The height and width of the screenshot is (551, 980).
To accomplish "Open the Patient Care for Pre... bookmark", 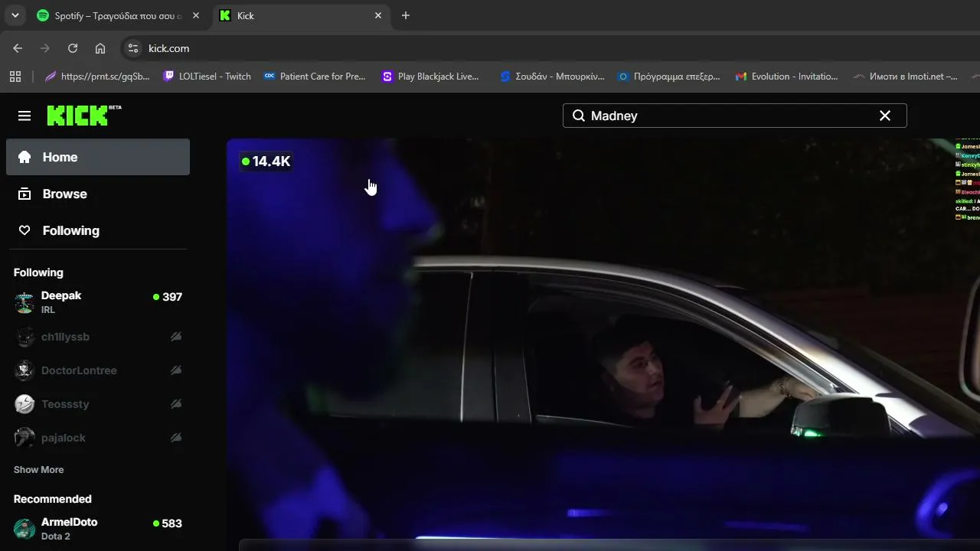I will [x=315, y=77].
